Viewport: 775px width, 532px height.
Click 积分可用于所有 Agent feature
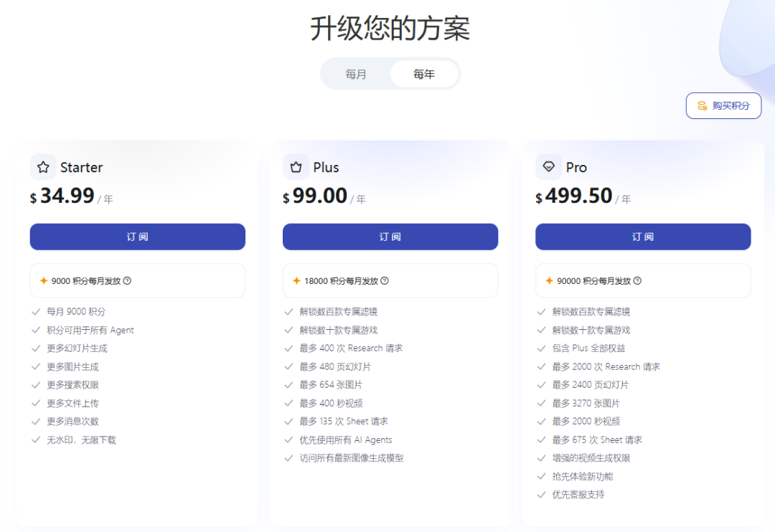90,330
